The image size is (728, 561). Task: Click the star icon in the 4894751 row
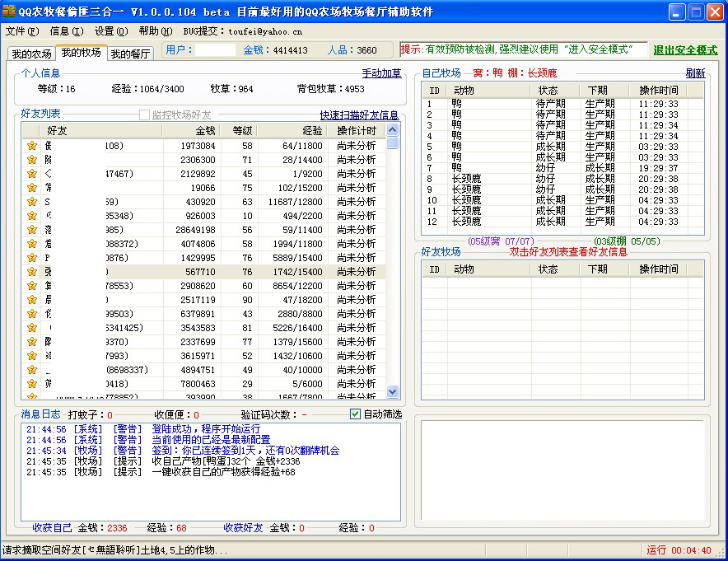click(x=32, y=370)
